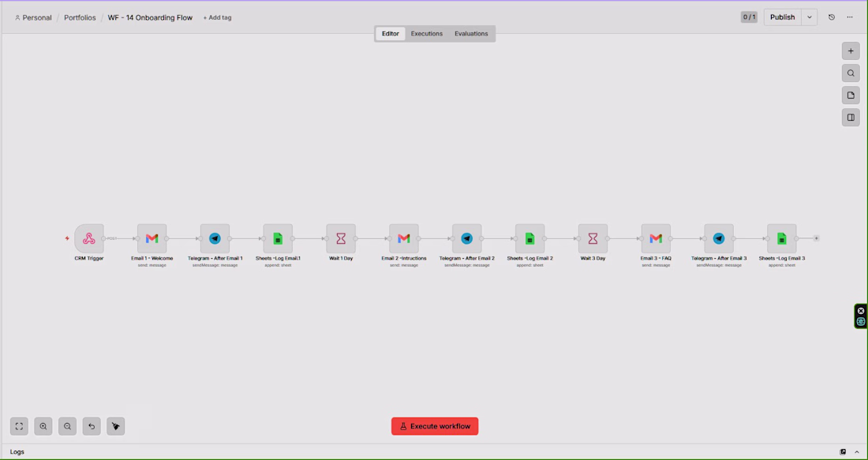Select the Wait 3 Day node

(593, 238)
